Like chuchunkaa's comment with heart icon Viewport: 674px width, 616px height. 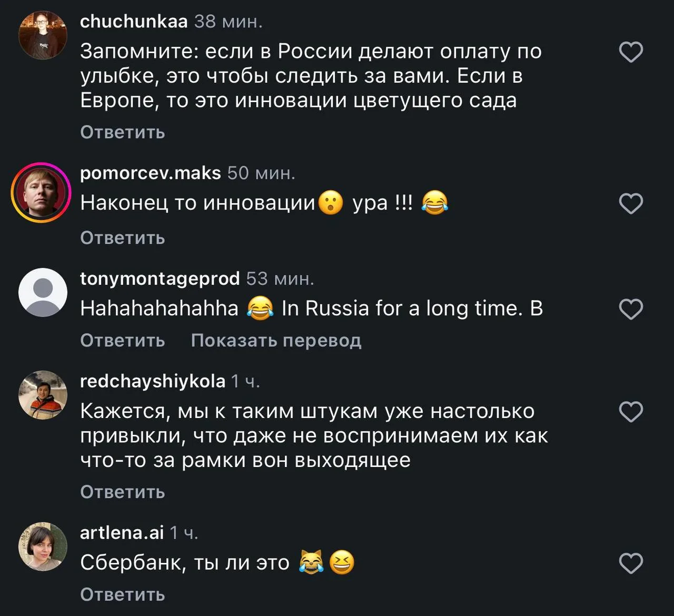pyautogui.click(x=631, y=52)
